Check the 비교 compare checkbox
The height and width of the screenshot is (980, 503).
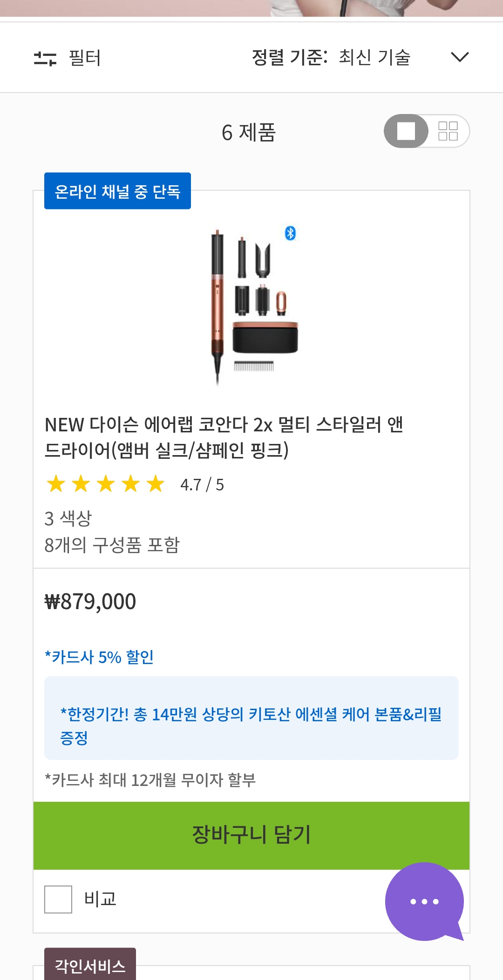[58, 899]
